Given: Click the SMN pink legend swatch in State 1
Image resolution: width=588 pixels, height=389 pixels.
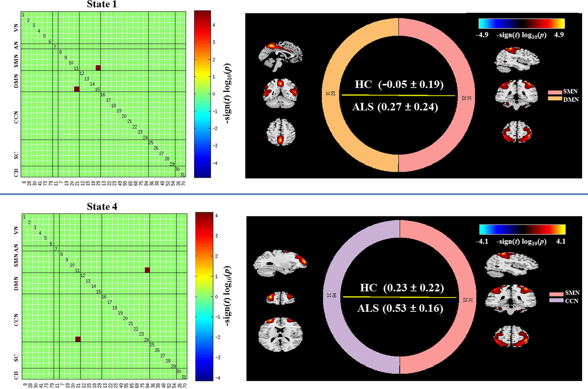Looking at the screenshot, I should click(x=555, y=92).
